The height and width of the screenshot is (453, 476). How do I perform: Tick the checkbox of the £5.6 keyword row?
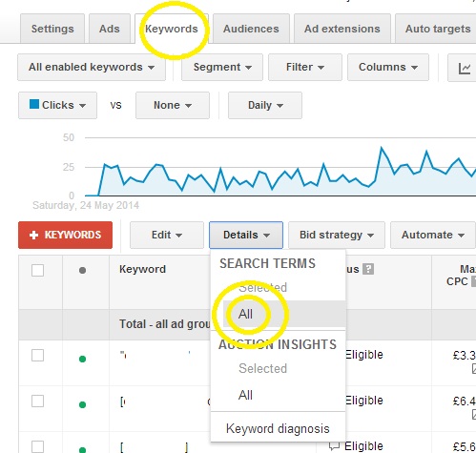click(37, 446)
